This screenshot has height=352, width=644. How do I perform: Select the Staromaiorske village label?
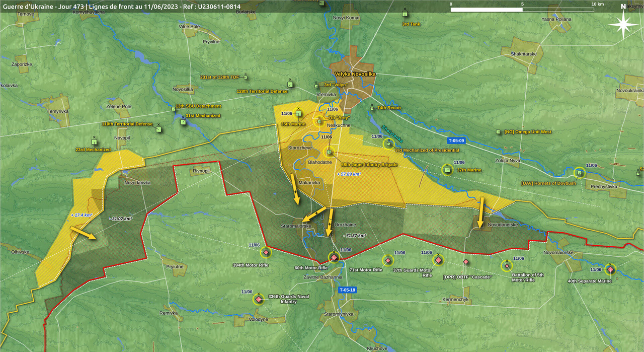(x=297, y=227)
